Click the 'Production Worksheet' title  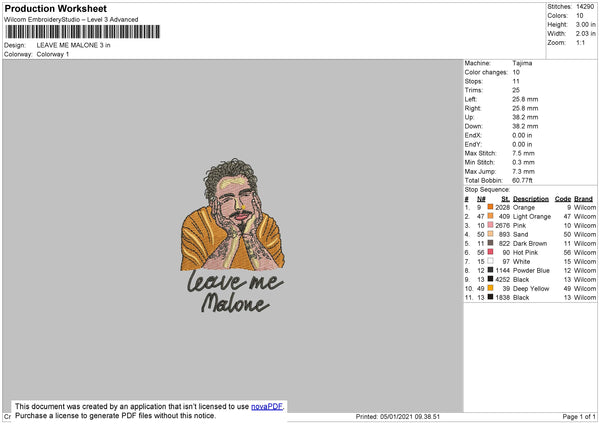(55, 8)
